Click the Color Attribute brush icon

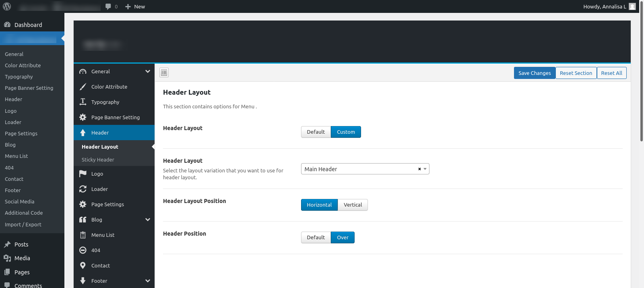pos(83,87)
